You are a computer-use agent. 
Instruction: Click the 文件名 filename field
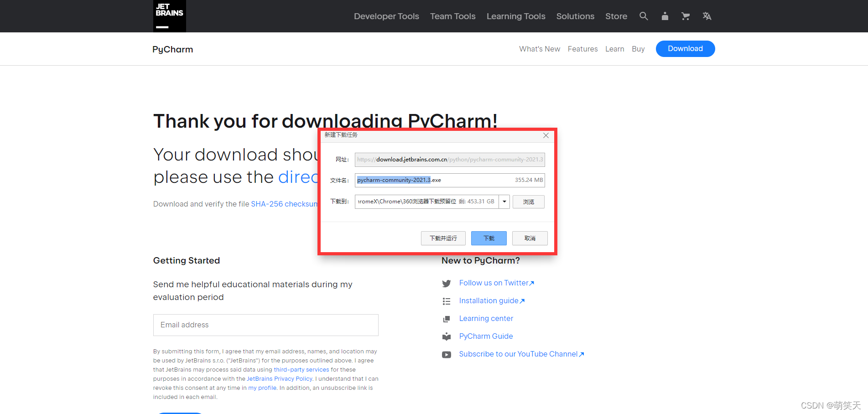click(x=450, y=180)
